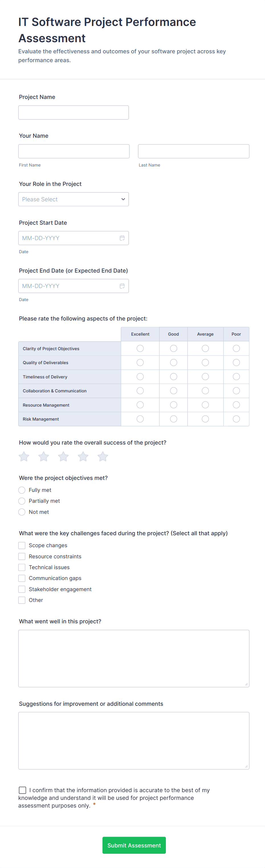
Task: Rate Clarity of Project Objectives as Excellent
Action: click(x=140, y=348)
